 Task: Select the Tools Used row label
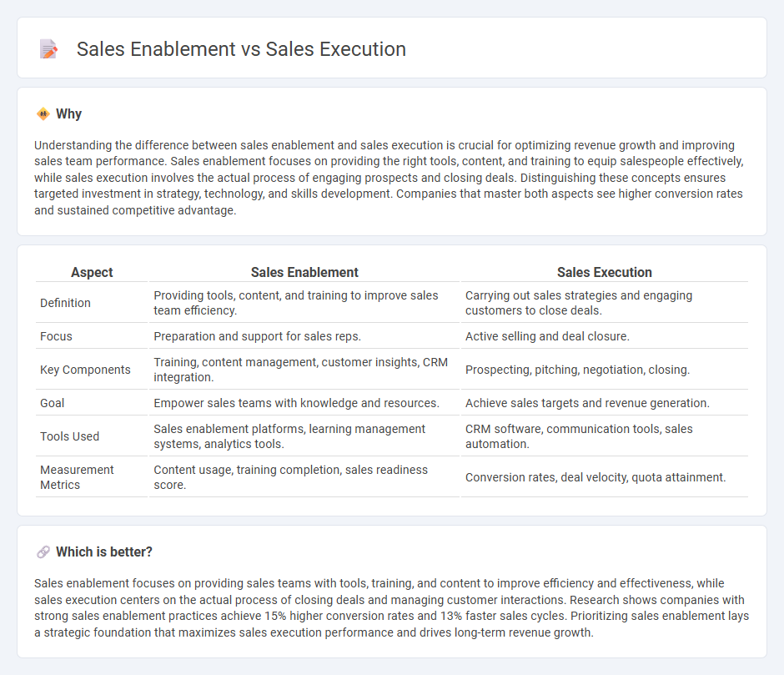click(69, 436)
